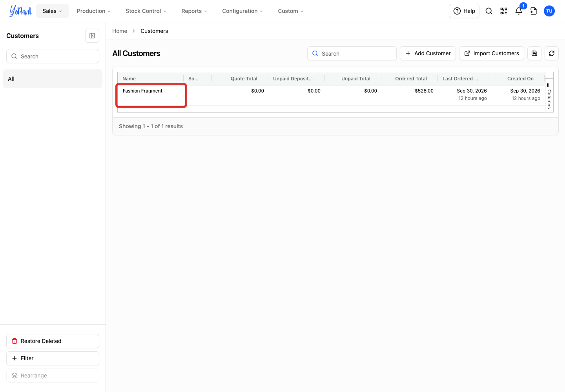The image size is (565, 392).
Task: Click the Add Customer button
Action: 428,53
